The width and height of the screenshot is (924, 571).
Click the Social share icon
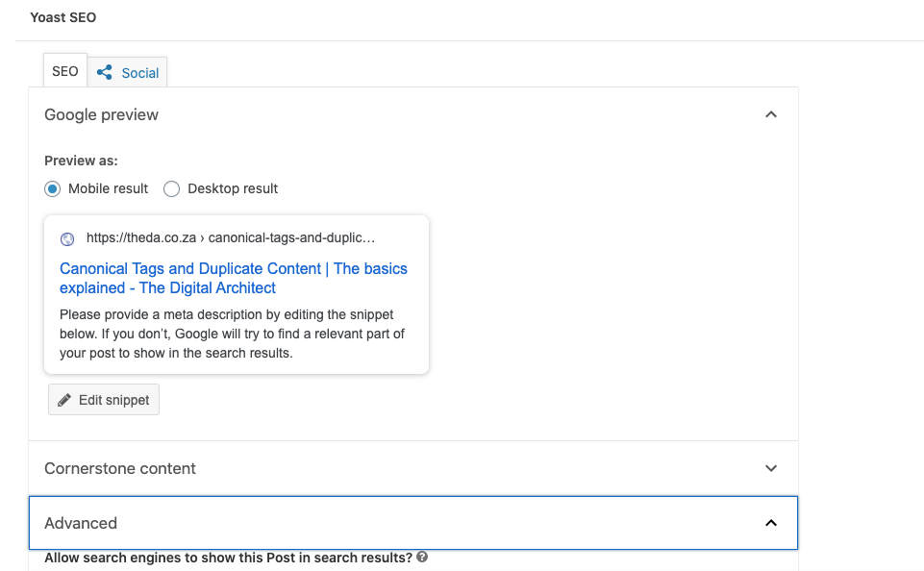click(x=104, y=72)
